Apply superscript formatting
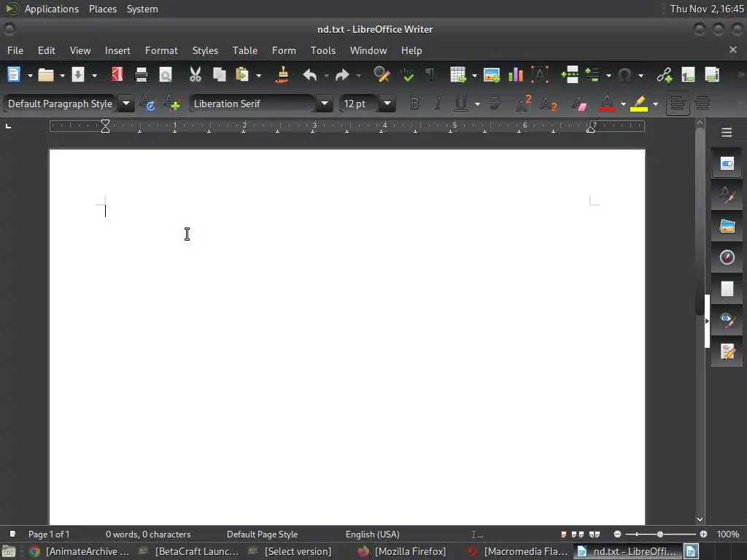747x560 pixels. click(524, 104)
